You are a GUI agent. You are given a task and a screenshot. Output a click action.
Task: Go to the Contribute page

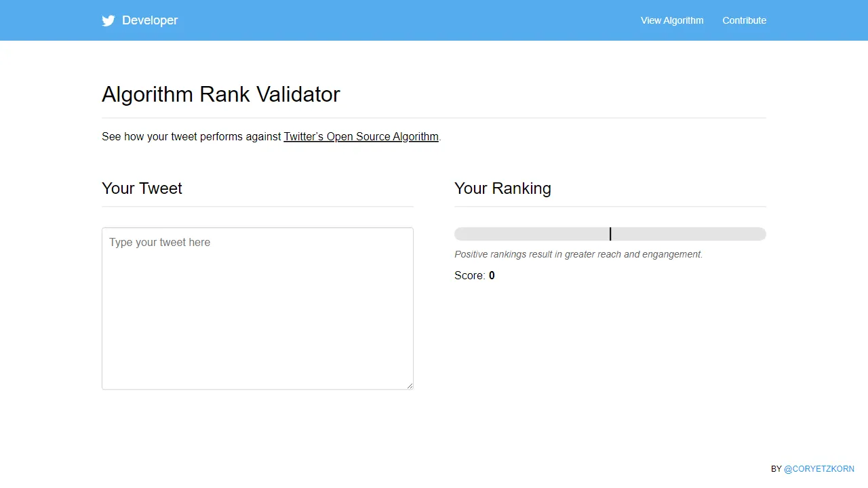click(744, 20)
